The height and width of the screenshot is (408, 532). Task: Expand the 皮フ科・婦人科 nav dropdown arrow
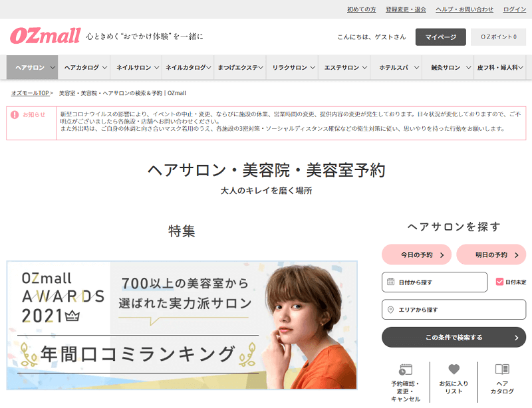point(521,68)
